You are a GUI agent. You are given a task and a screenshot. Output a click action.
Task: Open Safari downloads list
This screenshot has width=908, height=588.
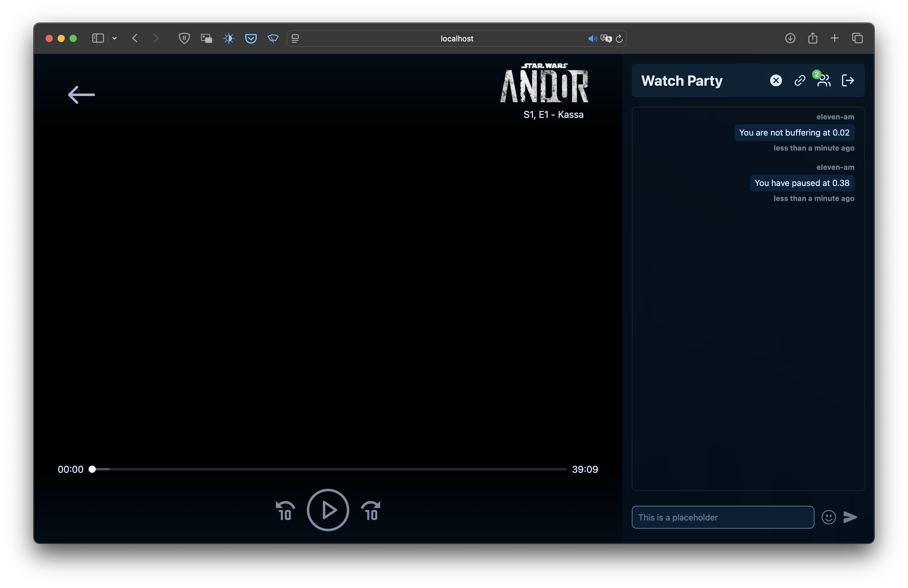[x=790, y=38]
